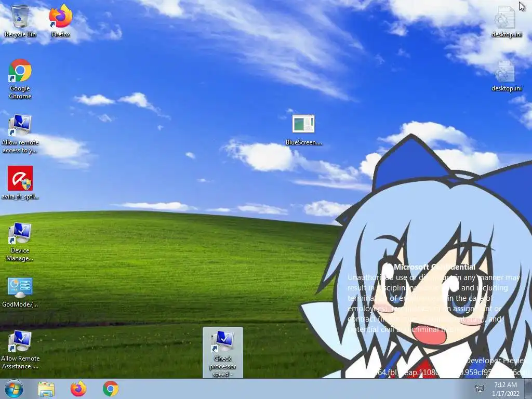Select the lower desktop.ini file
This screenshot has height=399, width=532.
506,76
